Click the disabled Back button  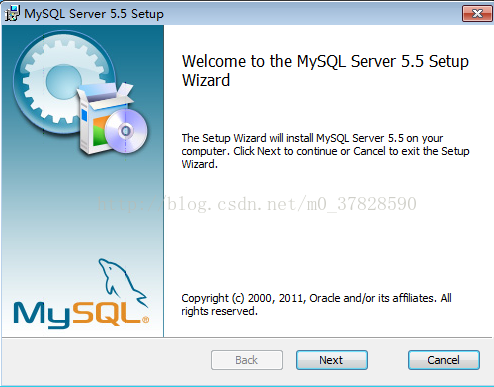pyautogui.click(x=247, y=360)
